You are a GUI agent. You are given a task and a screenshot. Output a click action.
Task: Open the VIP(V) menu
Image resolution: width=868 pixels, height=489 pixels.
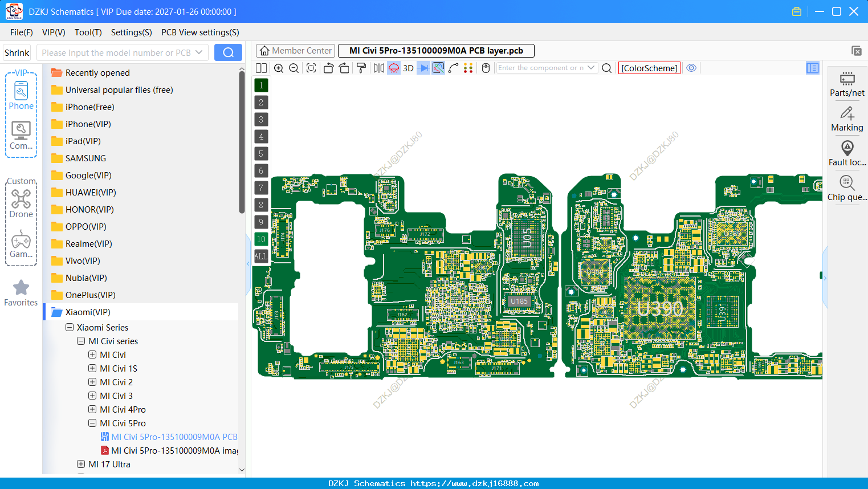click(x=54, y=32)
